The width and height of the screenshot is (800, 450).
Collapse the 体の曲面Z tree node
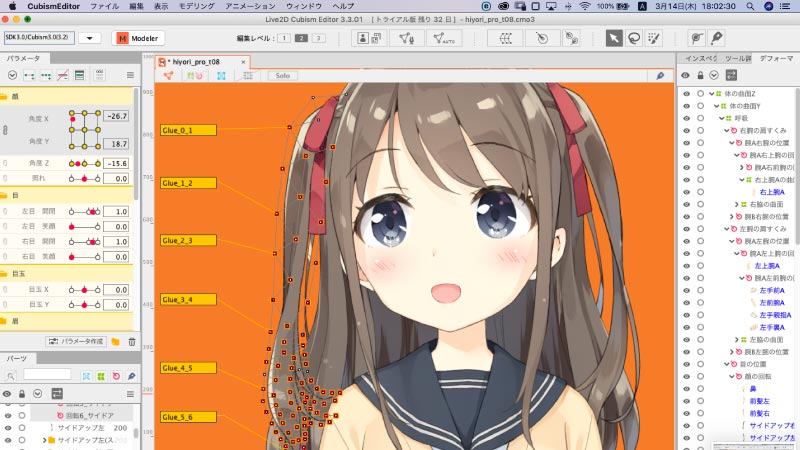click(x=711, y=94)
